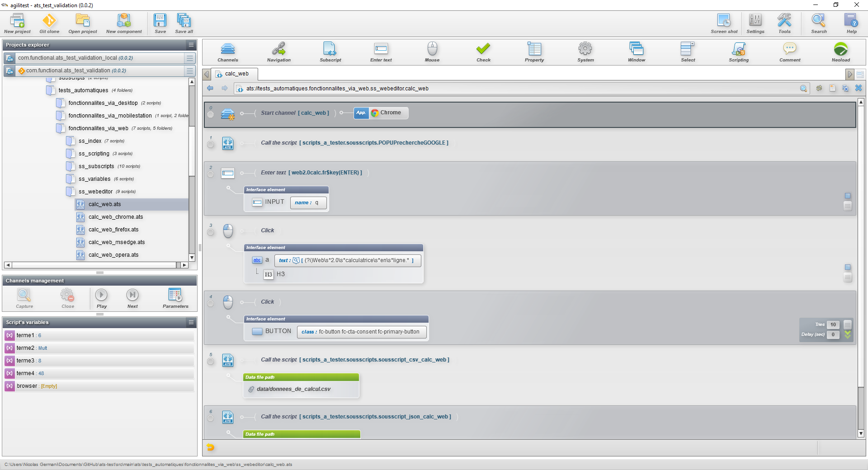
Task: Add a System action
Action: tap(585, 52)
